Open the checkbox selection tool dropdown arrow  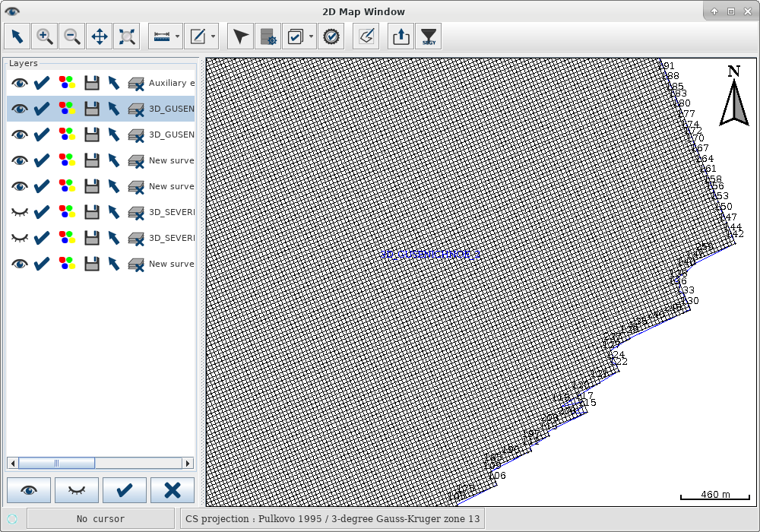tap(311, 36)
